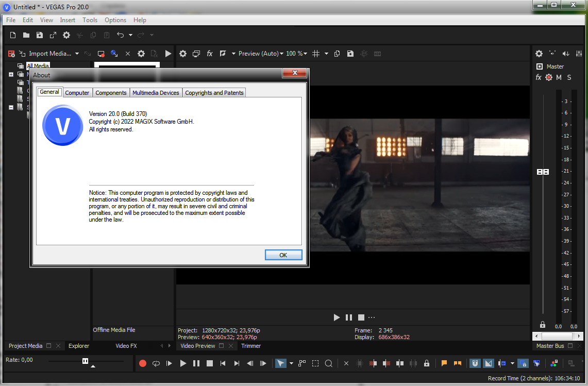The height and width of the screenshot is (386, 588).
Task: Open Master FX button
Action: coord(539,77)
